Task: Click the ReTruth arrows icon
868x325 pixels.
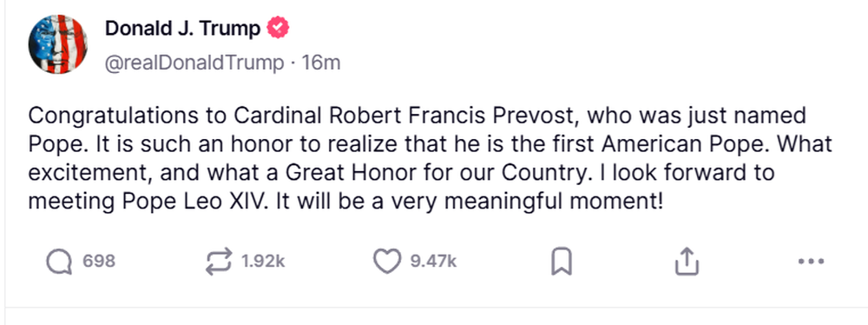Action: point(218,262)
